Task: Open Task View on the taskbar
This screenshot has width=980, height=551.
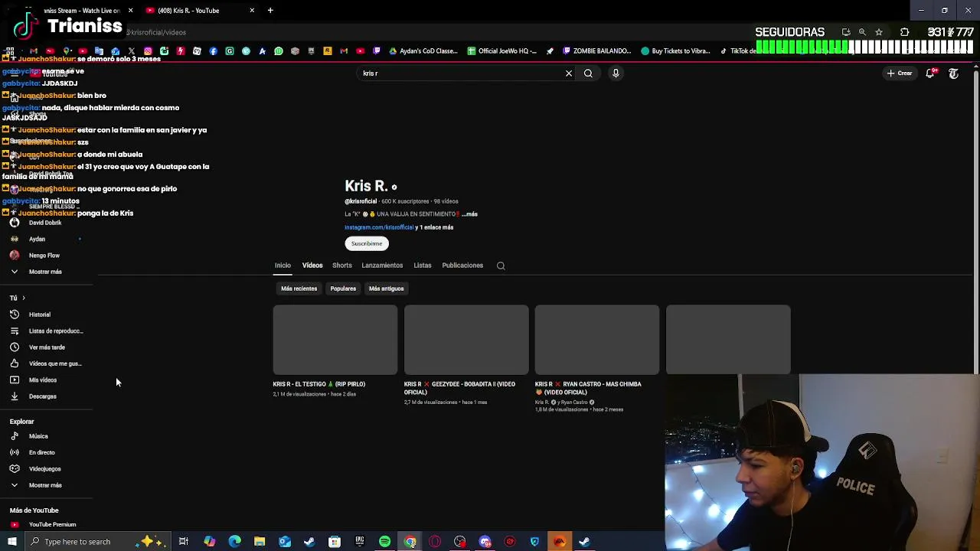Action: [x=184, y=542]
